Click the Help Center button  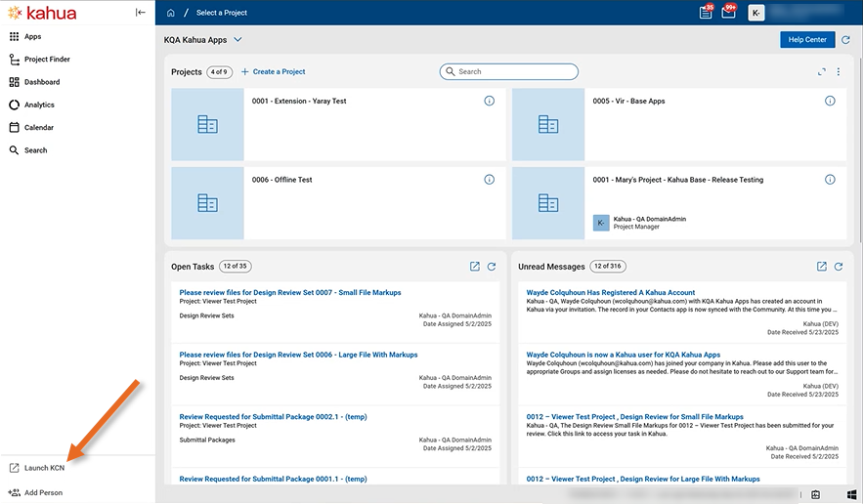point(806,40)
